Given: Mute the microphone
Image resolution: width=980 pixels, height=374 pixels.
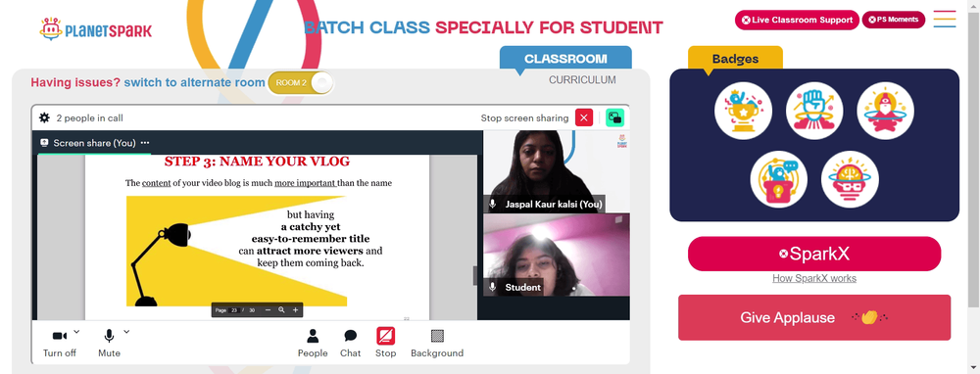Looking at the screenshot, I should pyautogui.click(x=109, y=343).
